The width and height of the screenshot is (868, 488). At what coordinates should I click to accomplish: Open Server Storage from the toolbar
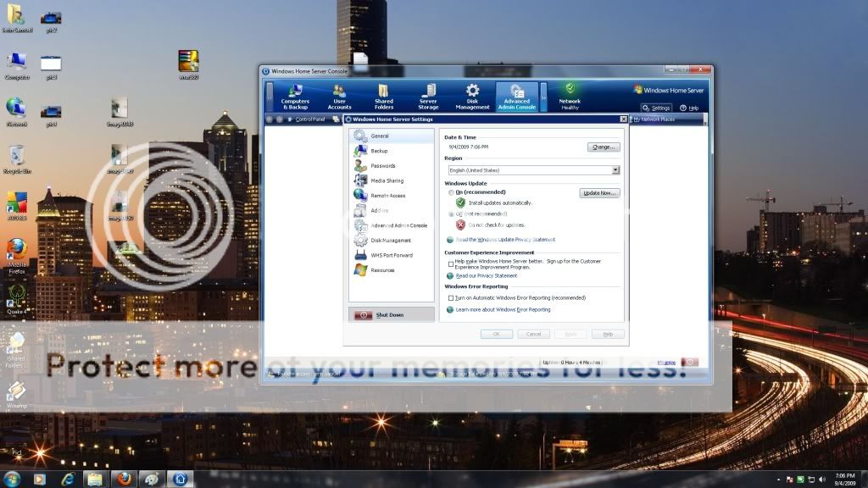point(428,97)
